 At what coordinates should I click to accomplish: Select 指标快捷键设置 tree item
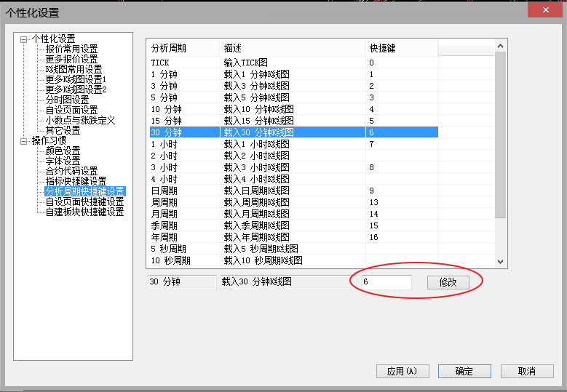(x=76, y=181)
